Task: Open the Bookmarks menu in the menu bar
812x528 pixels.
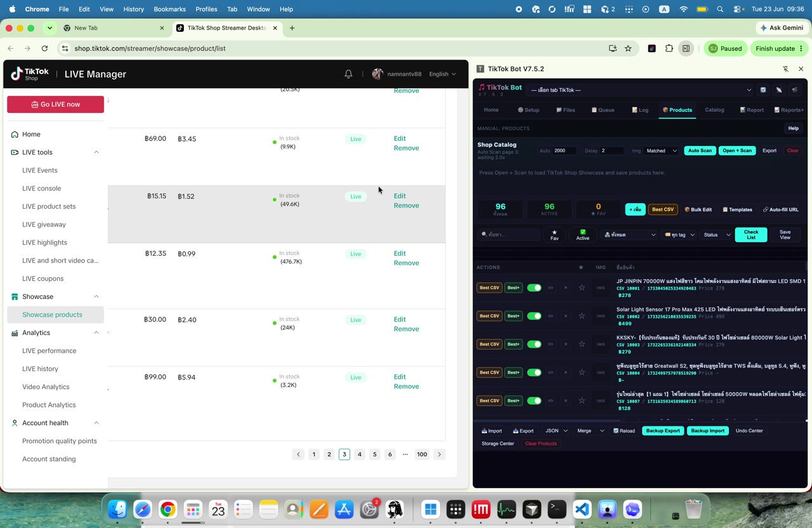Action: point(169,10)
